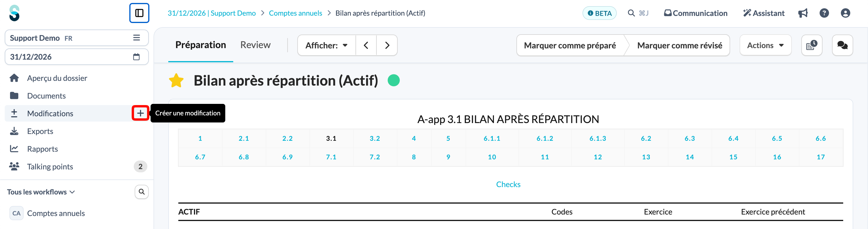Toggle the sidebar collapse button
Screen dimensions: 868x229
tap(139, 13)
